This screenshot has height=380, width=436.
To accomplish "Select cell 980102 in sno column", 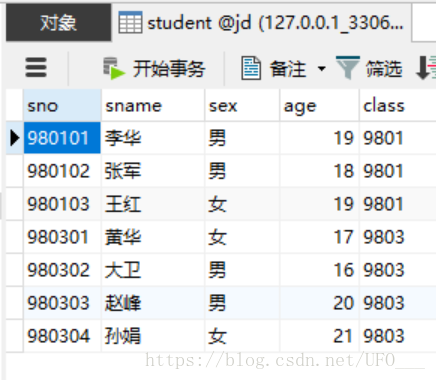I will (62, 171).
